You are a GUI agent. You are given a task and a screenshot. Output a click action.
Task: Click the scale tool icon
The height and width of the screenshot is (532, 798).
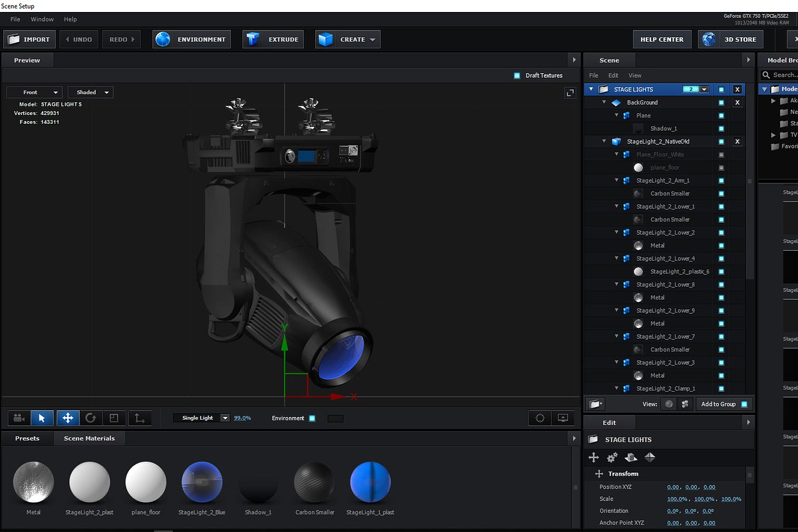[x=114, y=418]
